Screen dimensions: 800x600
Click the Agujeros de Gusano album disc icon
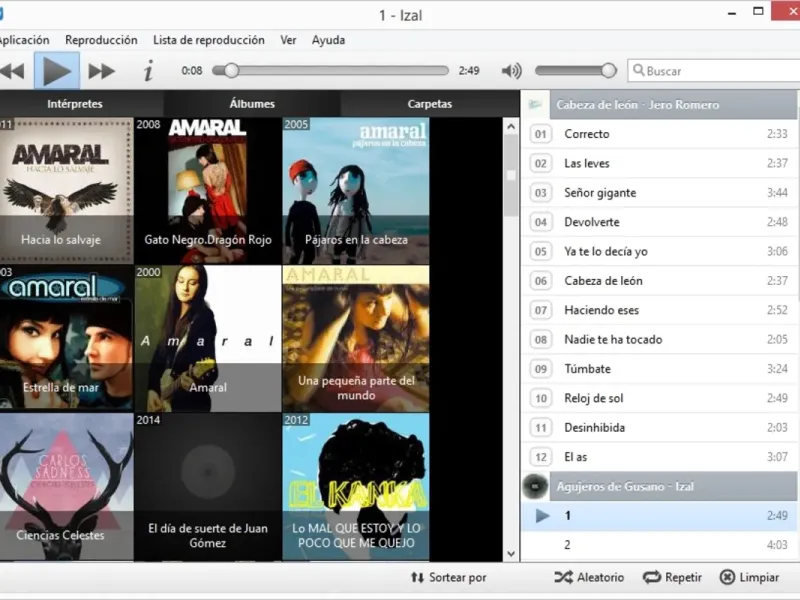pyautogui.click(x=535, y=486)
